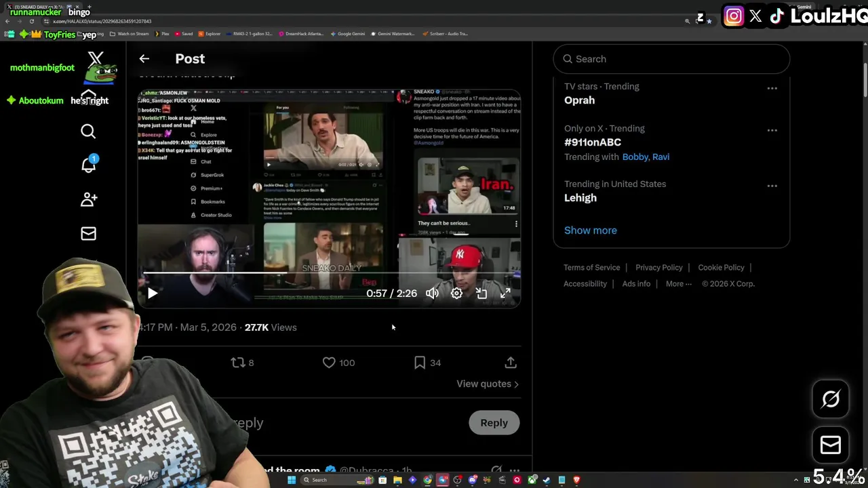This screenshot has height=488, width=868.
Task: Open the floating Messages drawer button
Action: (831, 445)
